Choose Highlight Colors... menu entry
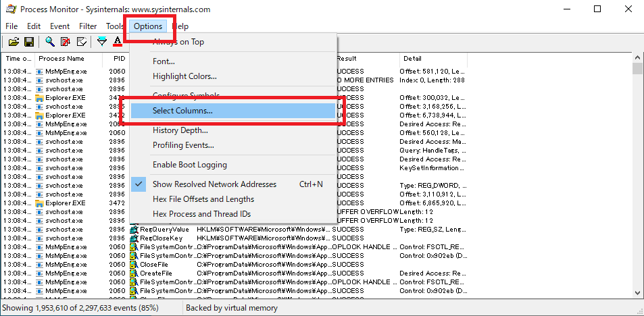 click(x=233, y=76)
